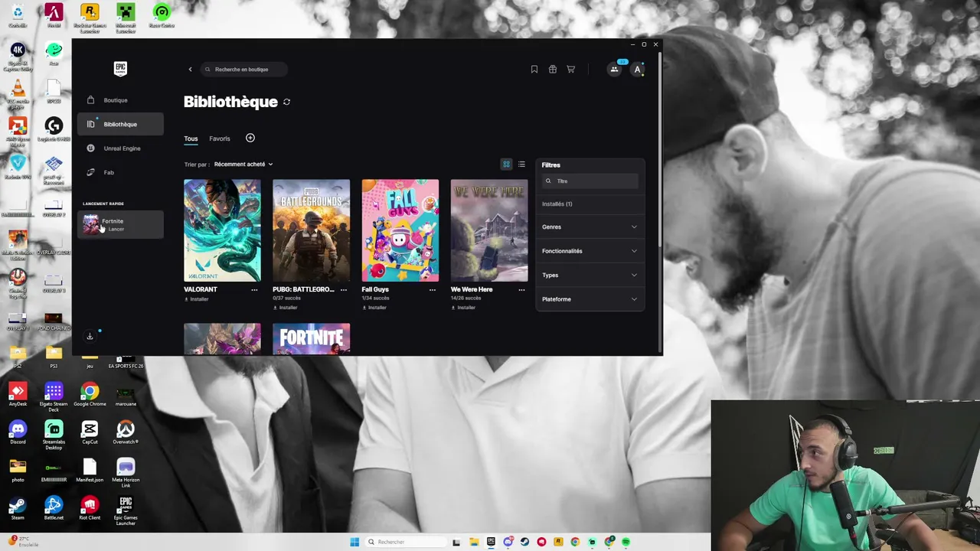The height and width of the screenshot is (551, 980).
Task: Select the CapCut desktop shortcut
Action: pyautogui.click(x=90, y=432)
